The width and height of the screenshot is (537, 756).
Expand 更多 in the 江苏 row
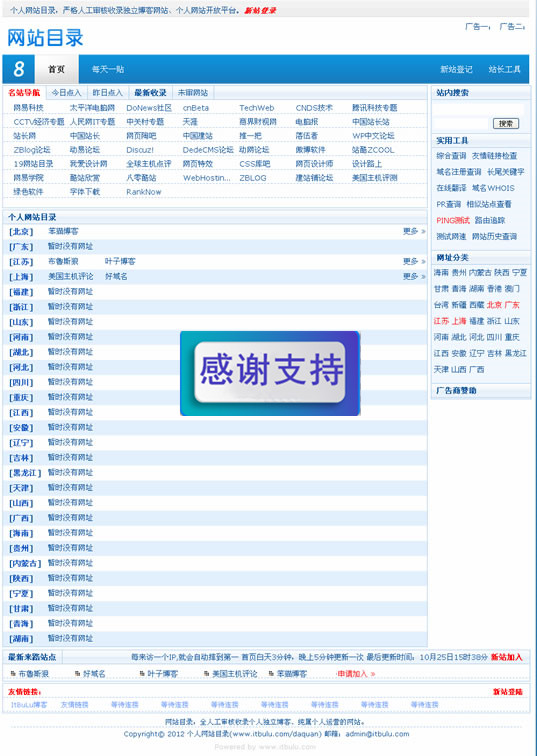414,261
